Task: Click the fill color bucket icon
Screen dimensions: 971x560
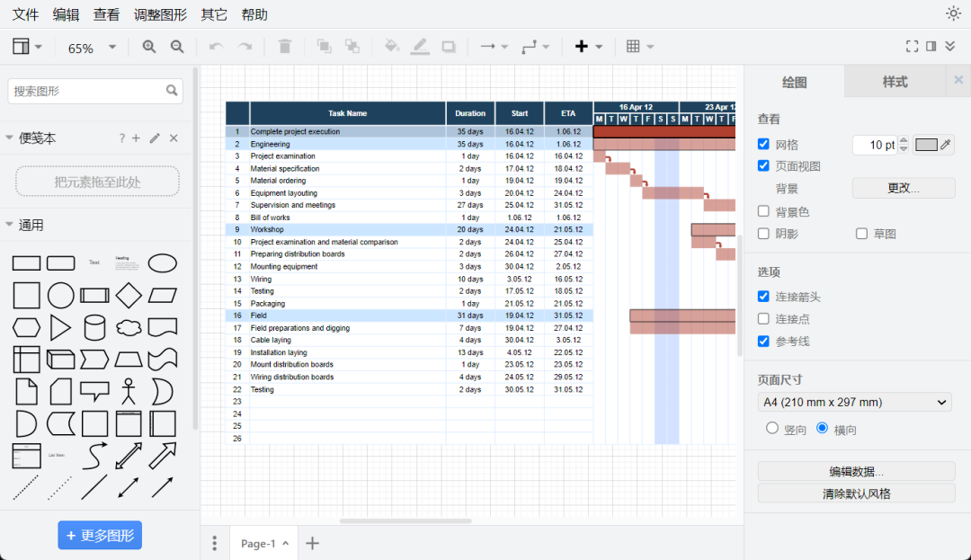Action: (x=391, y=47)
